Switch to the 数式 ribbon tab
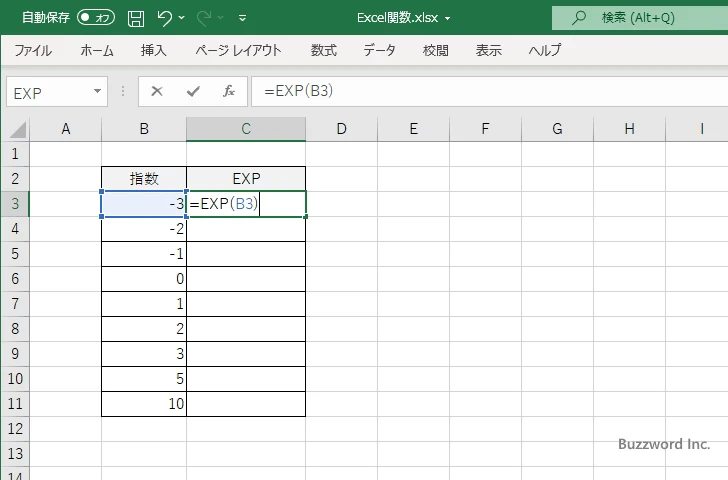This screenshot has height=480, width=728. click(323, 50)
